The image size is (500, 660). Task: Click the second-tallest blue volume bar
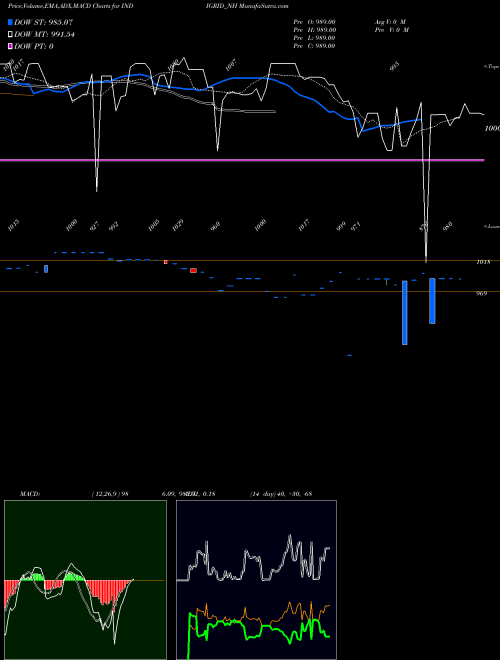pyautogui.click(x=432, y=301)
